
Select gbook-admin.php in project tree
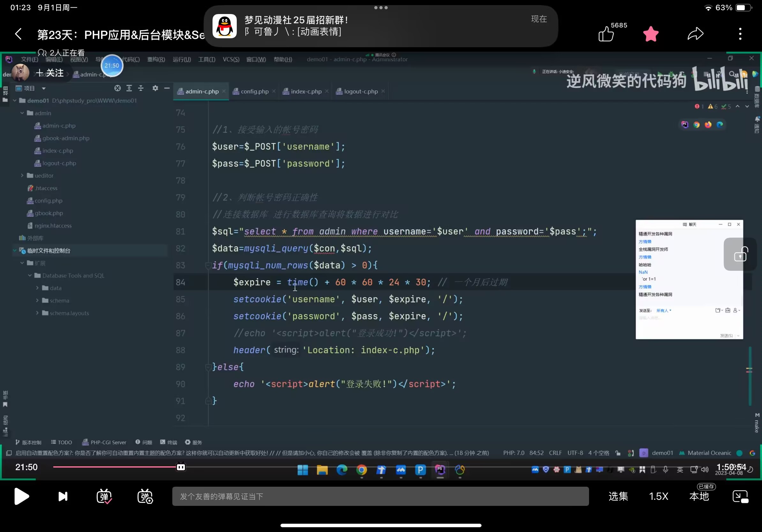pyautogui.click(x=62, y=138)
